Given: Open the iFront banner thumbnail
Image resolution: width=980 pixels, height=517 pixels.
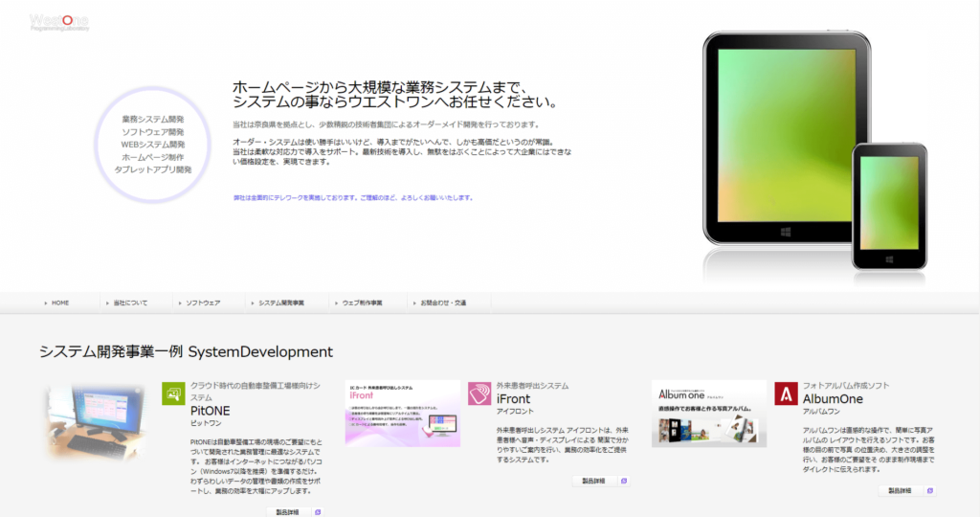Looking at the screenshot, I should [403, 414].
